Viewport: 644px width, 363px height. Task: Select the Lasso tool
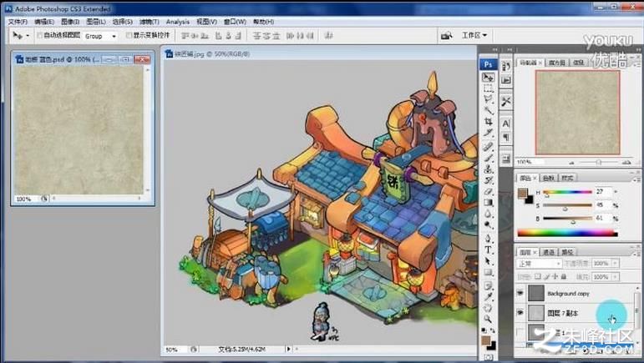pos(488,98)
